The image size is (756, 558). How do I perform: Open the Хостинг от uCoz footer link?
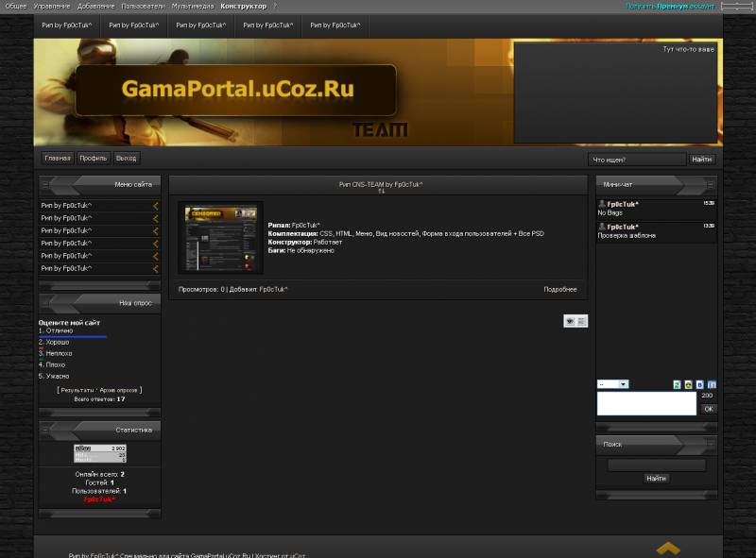coord(280,555)
